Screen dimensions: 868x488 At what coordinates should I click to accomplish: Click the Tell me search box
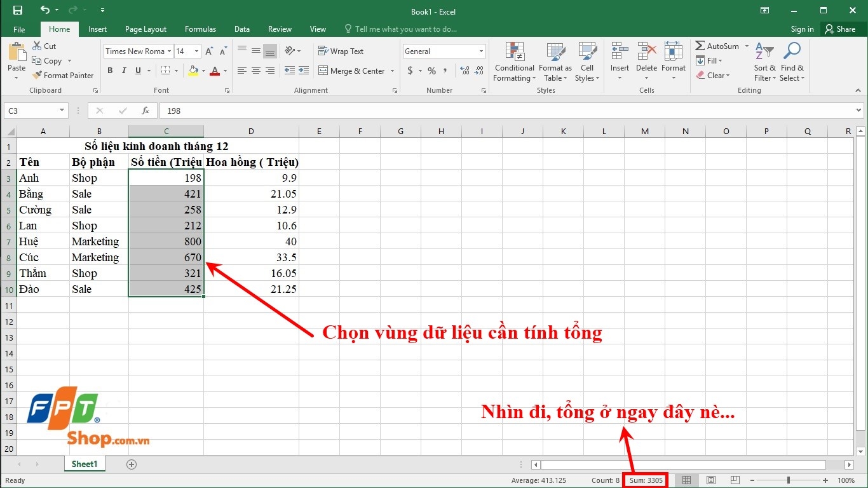pyautogui.click(x=400, y=29)
